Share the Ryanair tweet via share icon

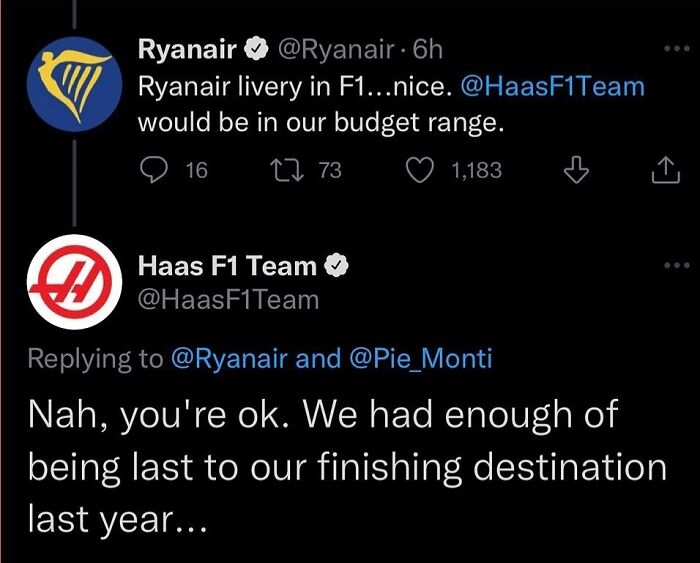(665, 172)
